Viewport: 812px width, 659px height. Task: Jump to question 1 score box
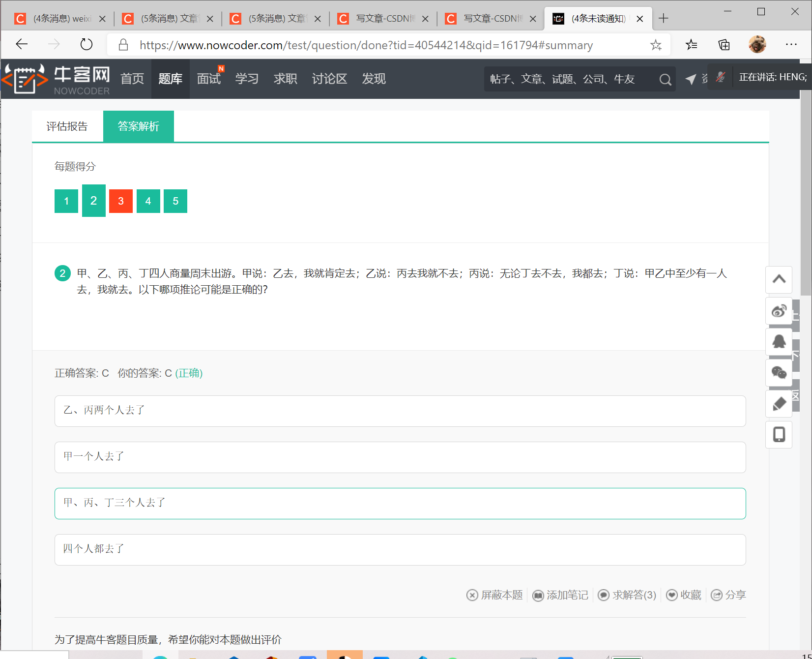(x=66, y=201)
